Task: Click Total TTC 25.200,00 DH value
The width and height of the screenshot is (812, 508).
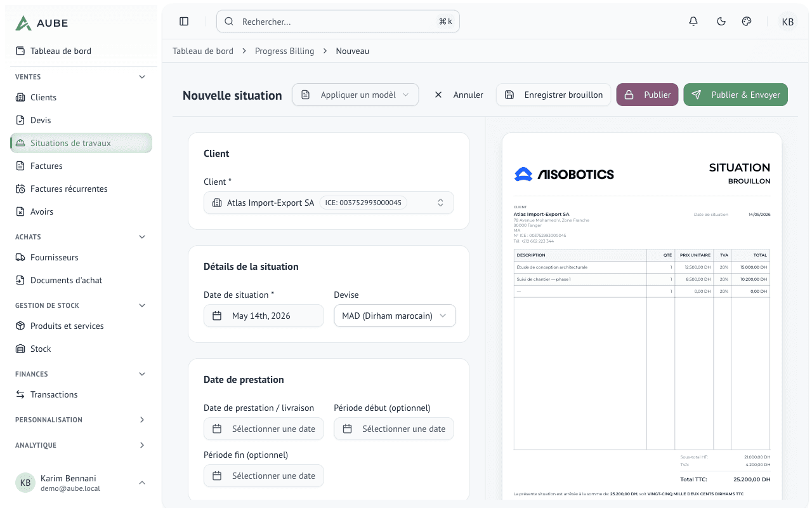Action: (x=752, y=479)
